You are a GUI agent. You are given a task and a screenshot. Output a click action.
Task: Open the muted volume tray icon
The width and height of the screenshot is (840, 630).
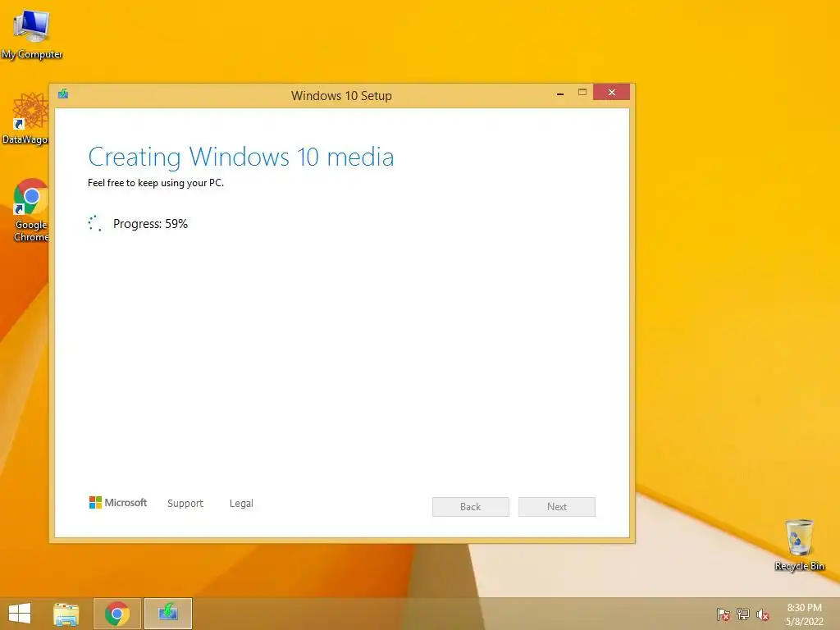click(x=763, y=614)
